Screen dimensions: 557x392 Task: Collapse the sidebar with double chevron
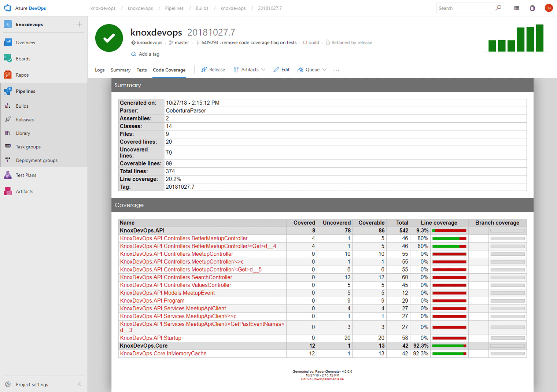[x=79, y=384]
